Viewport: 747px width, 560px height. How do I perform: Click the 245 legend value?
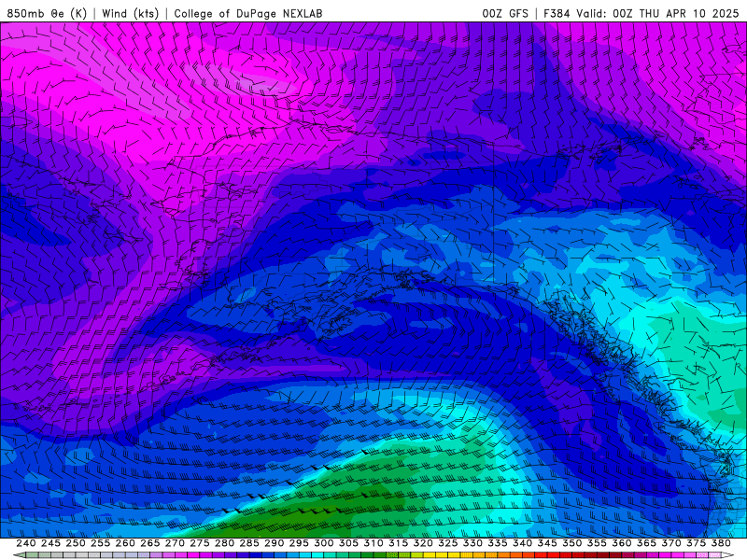coord(50,543)
